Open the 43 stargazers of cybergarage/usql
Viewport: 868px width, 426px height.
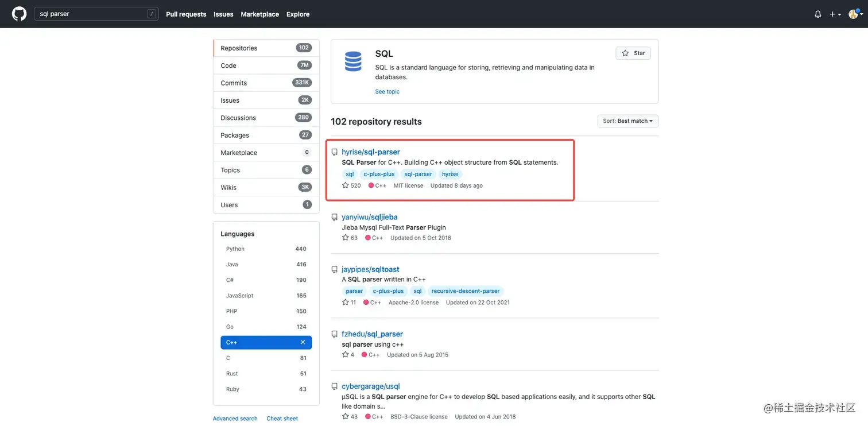[x=350, y=417]
